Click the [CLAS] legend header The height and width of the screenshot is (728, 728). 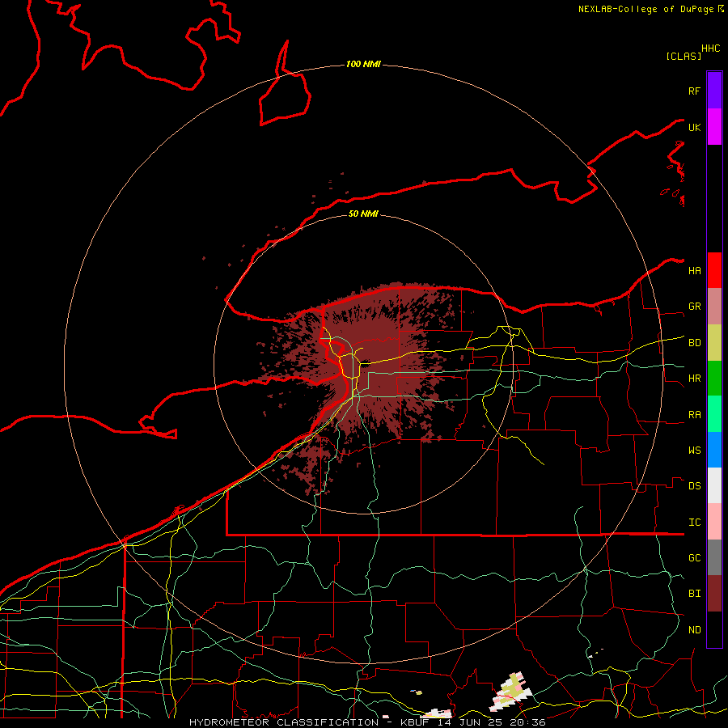tap(684, 56)
